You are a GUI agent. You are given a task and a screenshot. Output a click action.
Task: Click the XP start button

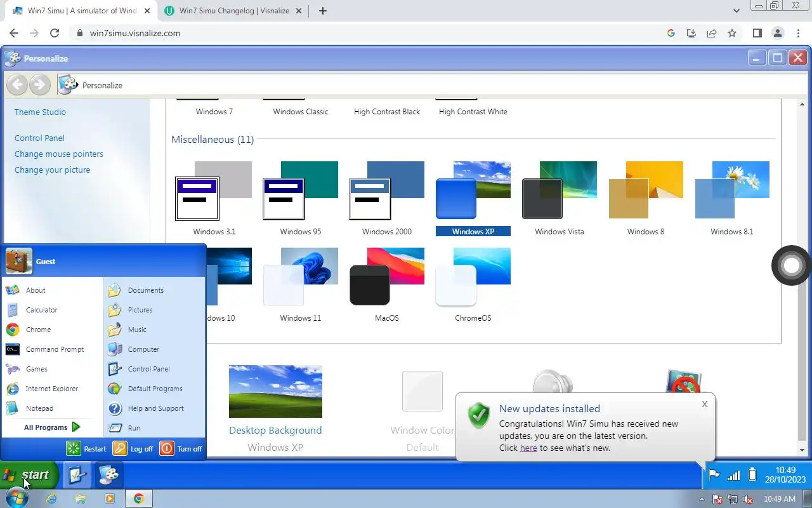pos(29,475)
